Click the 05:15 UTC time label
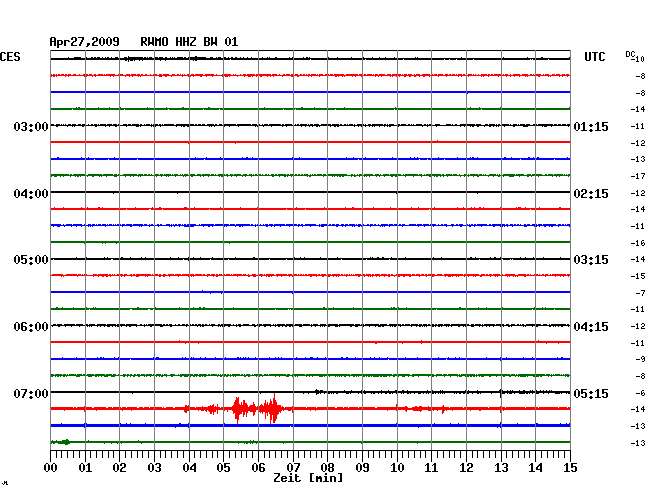This screenshot has width=650, height=494. [x=591, y=393]
